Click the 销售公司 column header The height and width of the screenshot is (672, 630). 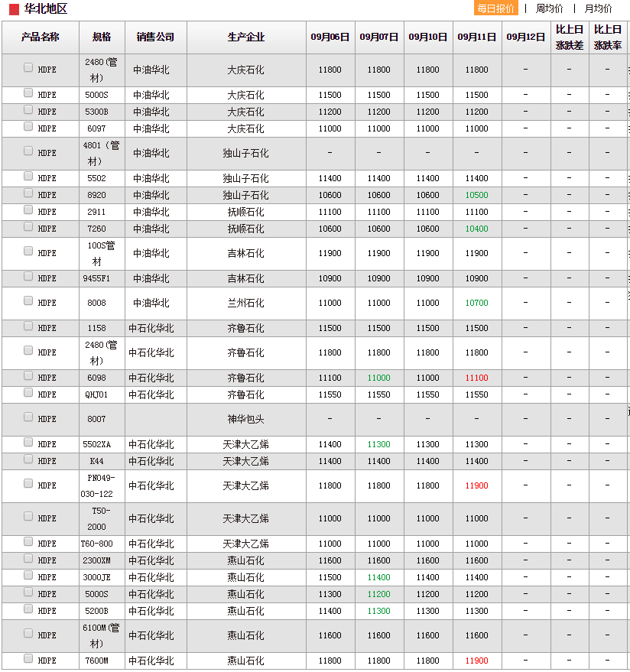[x=155, y=37]
